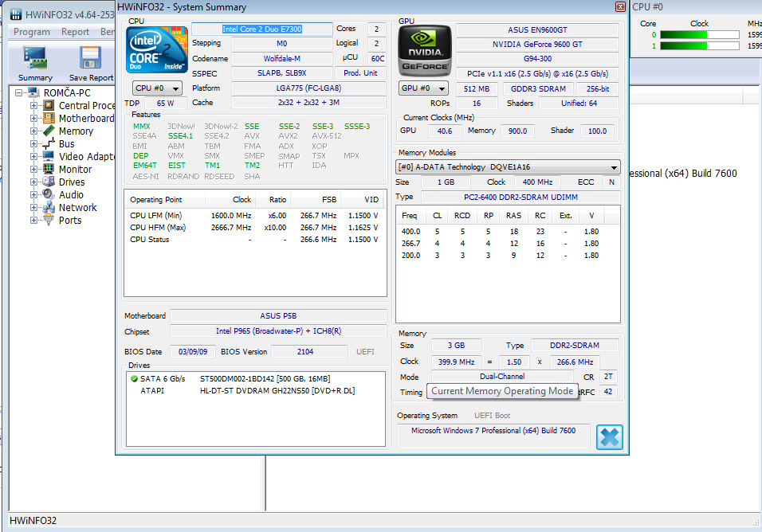Select the Intel Core 2 Duo E7300 field

point(262,29)
